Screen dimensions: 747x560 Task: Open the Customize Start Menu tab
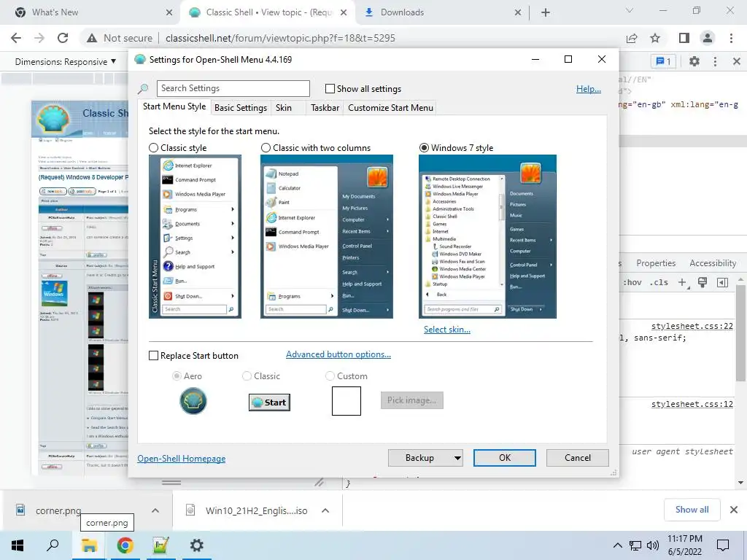[x=391, y=108]
